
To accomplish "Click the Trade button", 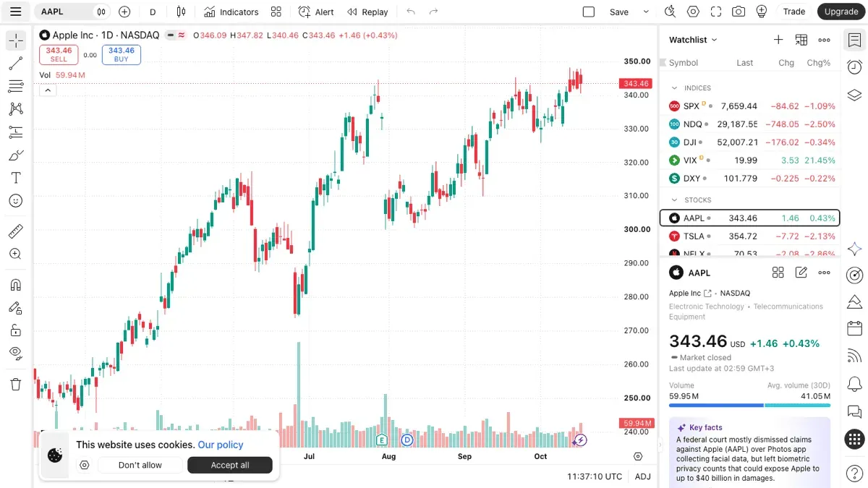I will pyautogui.click(x=794, y=12).
